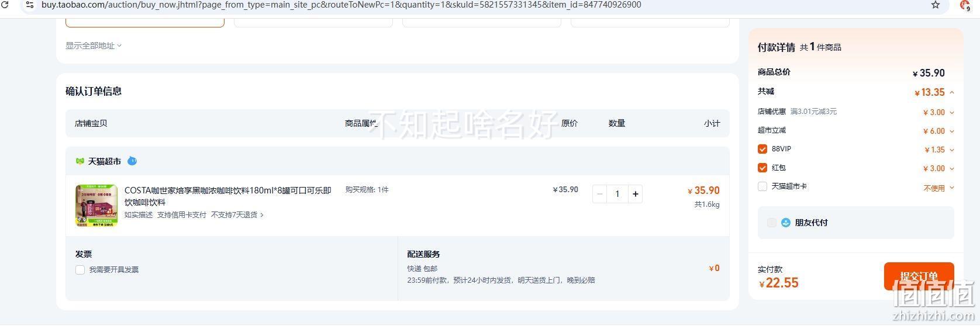Uncheck the 红包 discount checkbox
Image resolution: width=980 pixels, height=326 pixels.
pyautogui.click(x=762, y=168)
